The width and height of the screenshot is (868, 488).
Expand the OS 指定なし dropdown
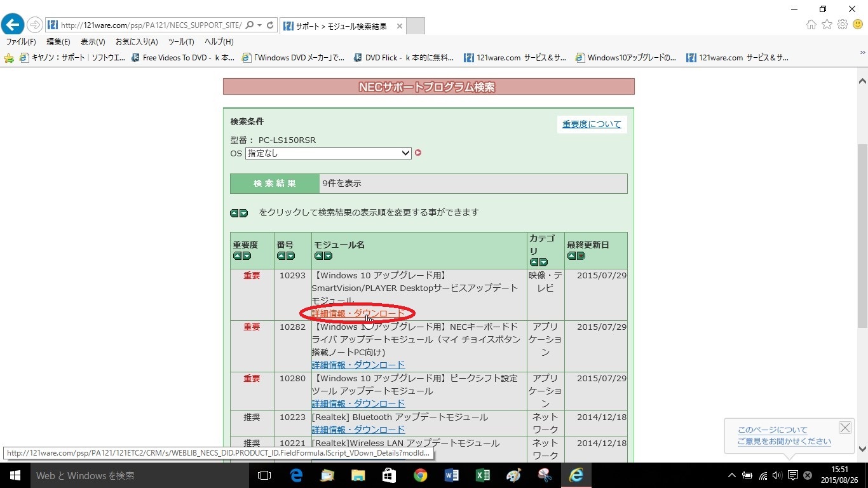[328, 153]
